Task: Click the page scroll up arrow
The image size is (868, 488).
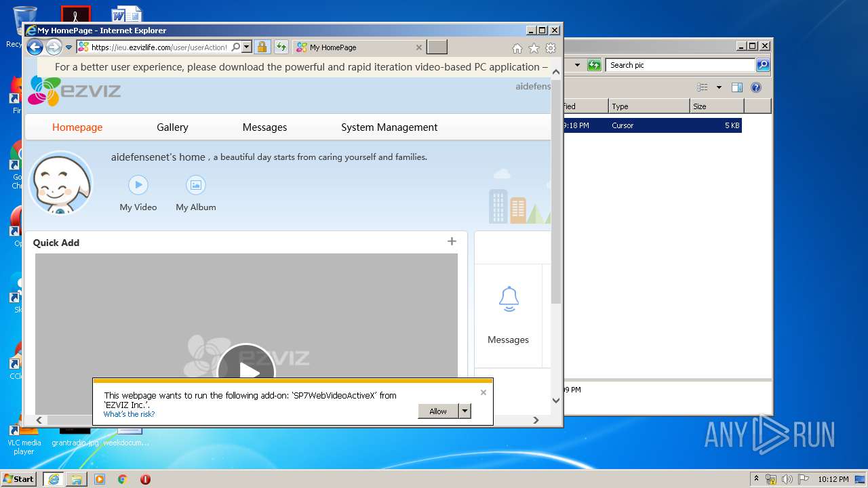Action: (556, 71)
